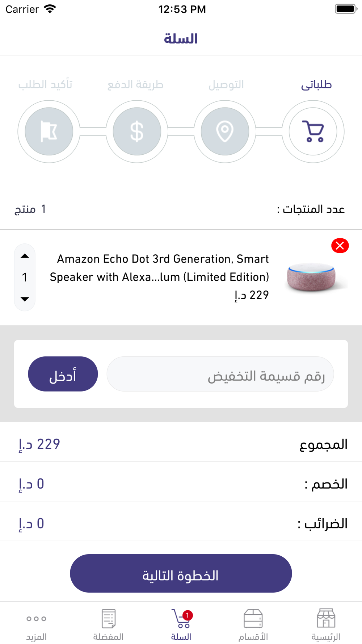Open the الرئيسية home tab
362x644 pixels.
pos(326,625)
